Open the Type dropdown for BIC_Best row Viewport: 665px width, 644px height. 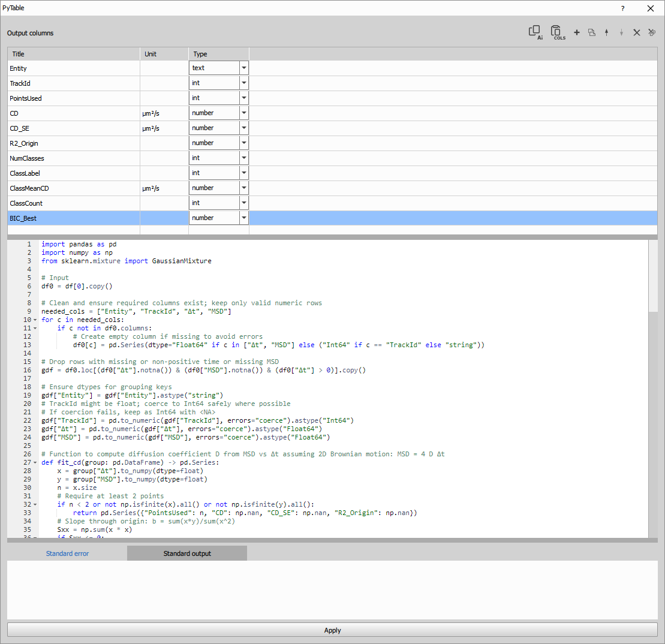[243, 217]
